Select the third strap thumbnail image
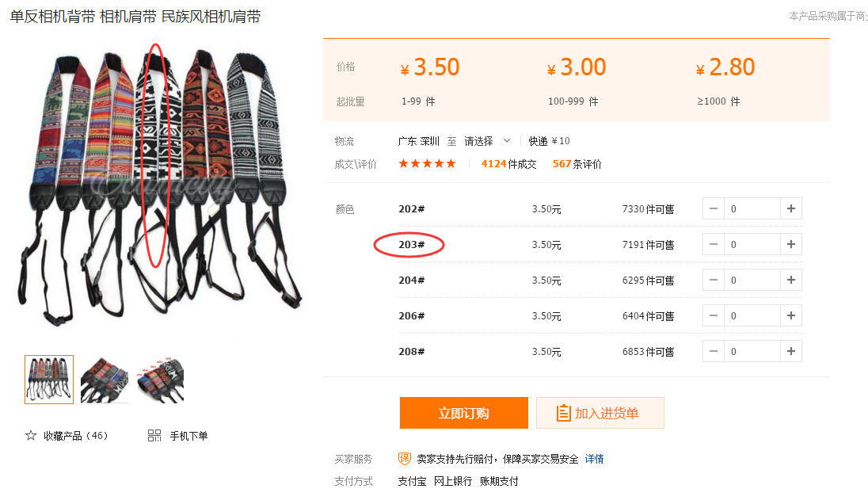 (x=160, y=380)
